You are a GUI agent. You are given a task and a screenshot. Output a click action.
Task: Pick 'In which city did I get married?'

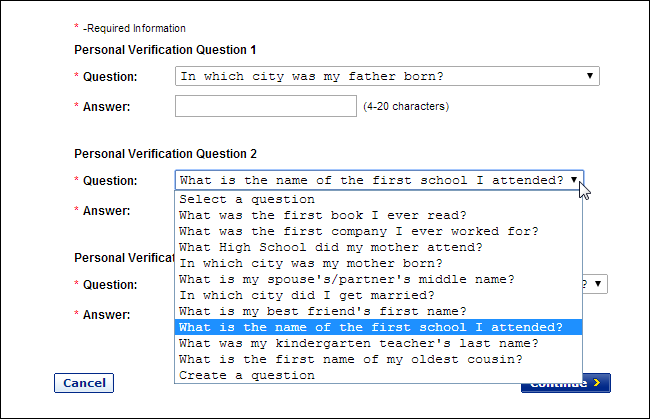coord(305,295)
